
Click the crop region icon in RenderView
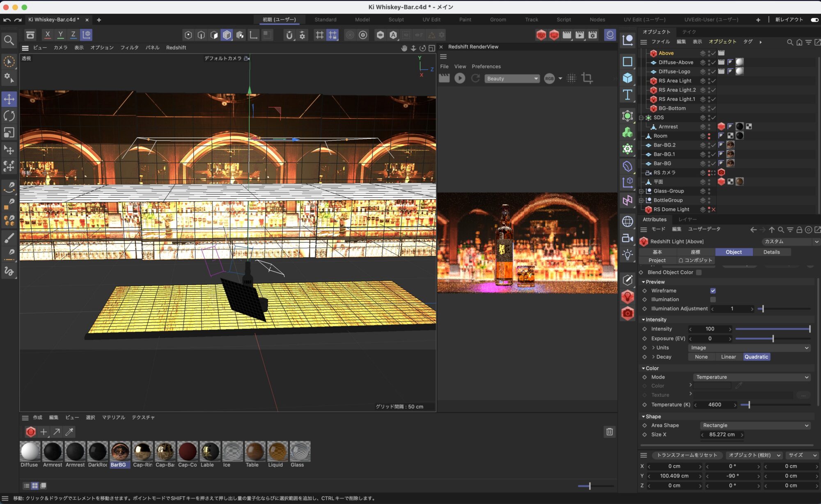[587, 78]
